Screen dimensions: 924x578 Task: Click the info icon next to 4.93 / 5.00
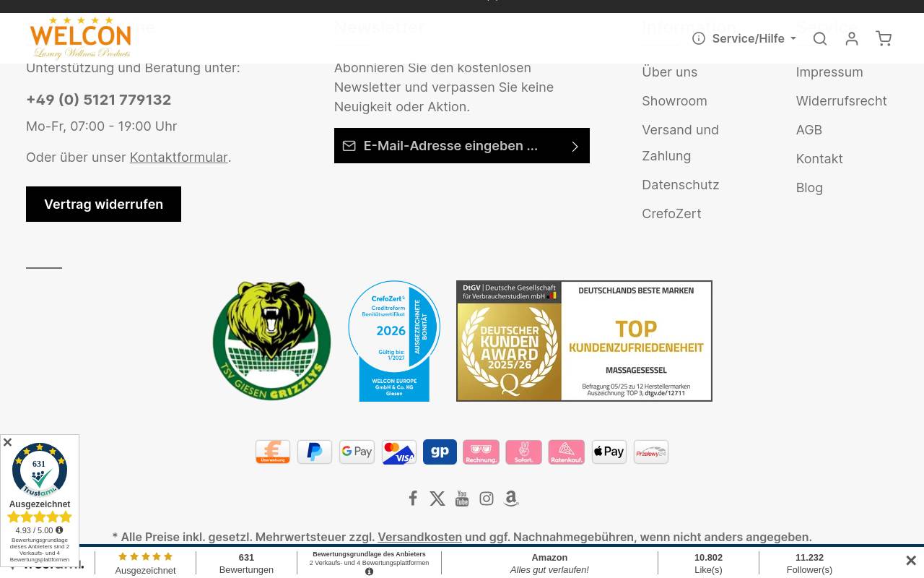click(x=59, y=530)
